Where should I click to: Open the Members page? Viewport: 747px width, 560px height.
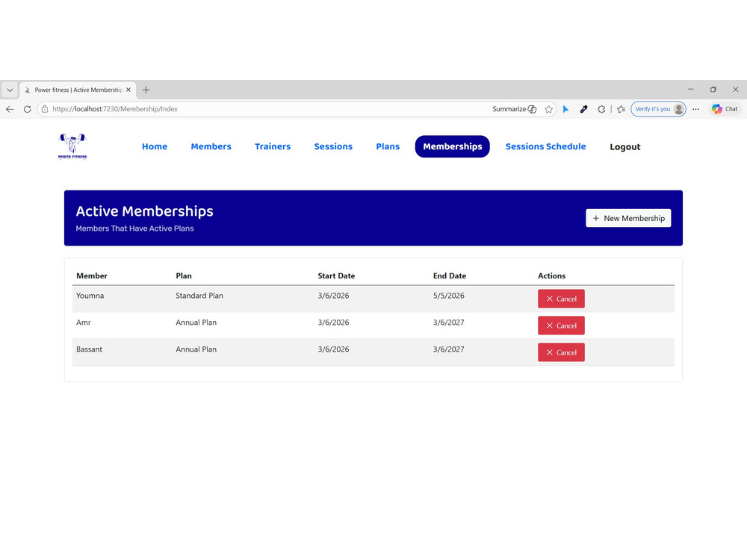coord(211,146)
